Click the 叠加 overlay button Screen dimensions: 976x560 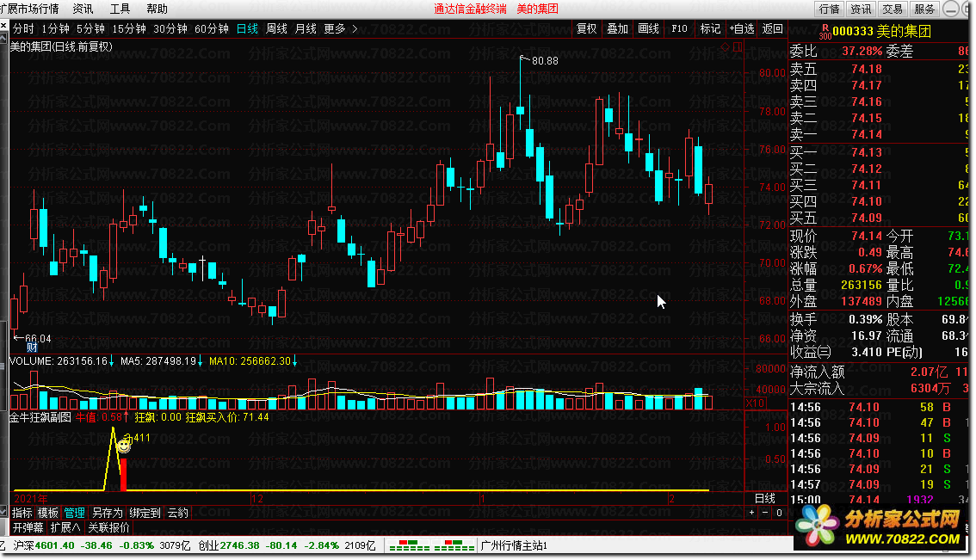[617, 28]
